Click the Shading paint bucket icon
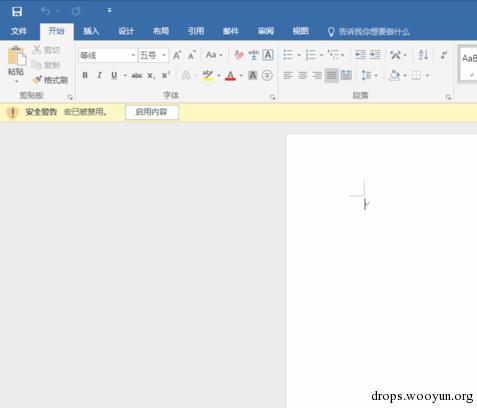 (x=395, y=75)
